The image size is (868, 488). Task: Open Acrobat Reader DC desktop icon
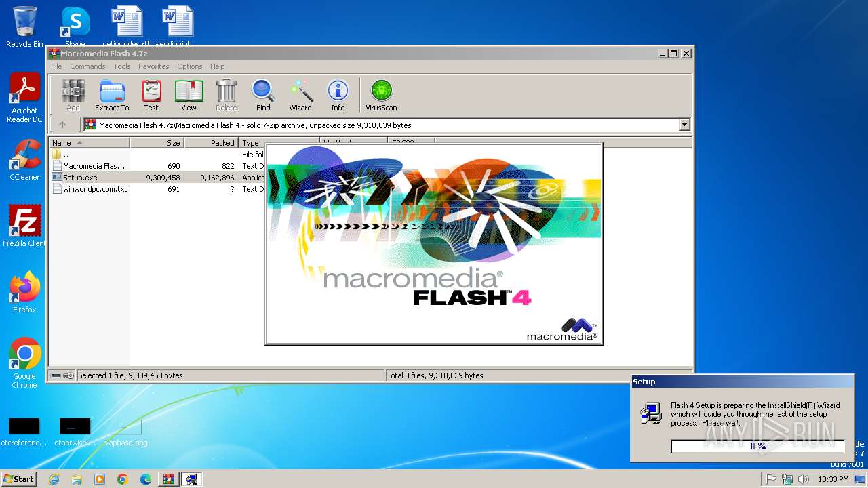pyautogui.click(x=24, y=98)
